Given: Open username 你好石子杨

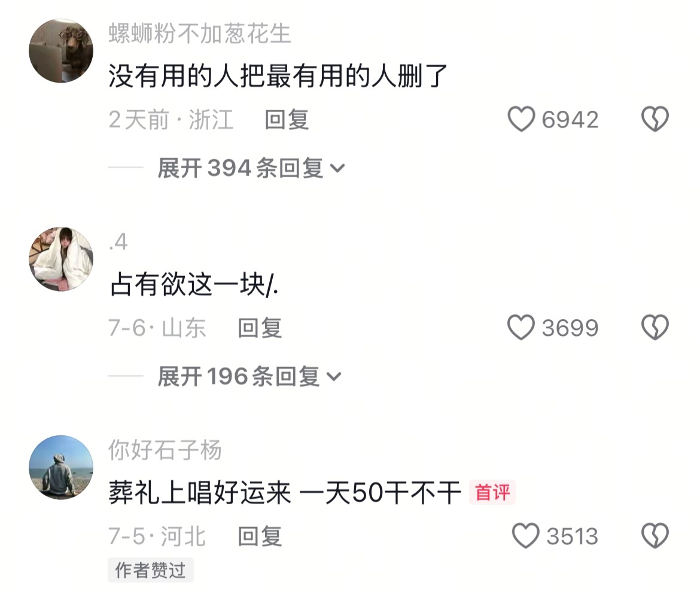Looking at the screenshot, I should click(x=165, y=450).
